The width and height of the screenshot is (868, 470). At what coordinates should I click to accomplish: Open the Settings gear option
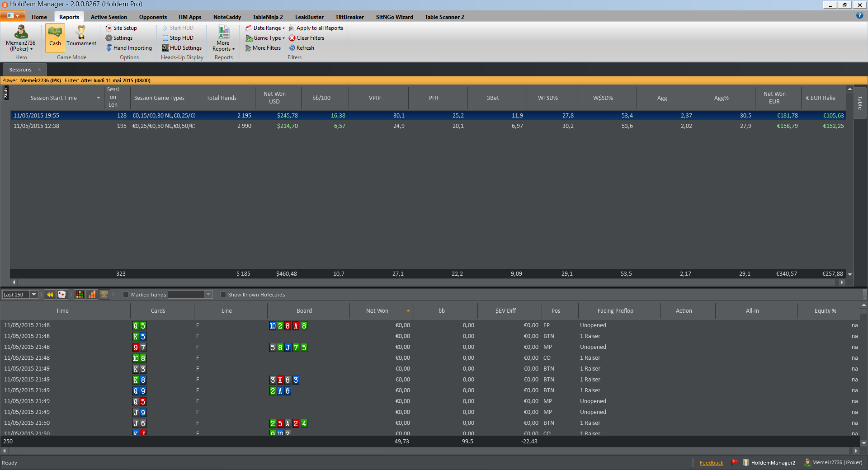(119, 38)
